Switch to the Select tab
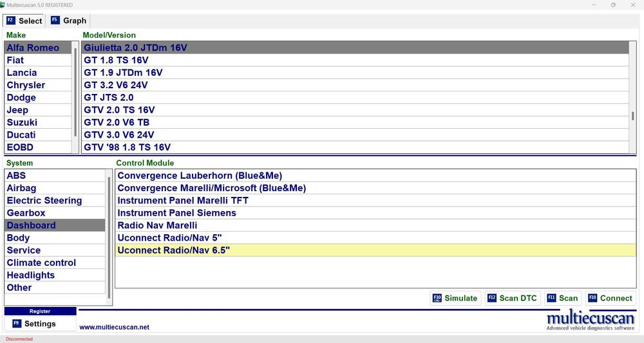Image resolution: width=644 pixels, height=343 pixels. click(24, 21)
